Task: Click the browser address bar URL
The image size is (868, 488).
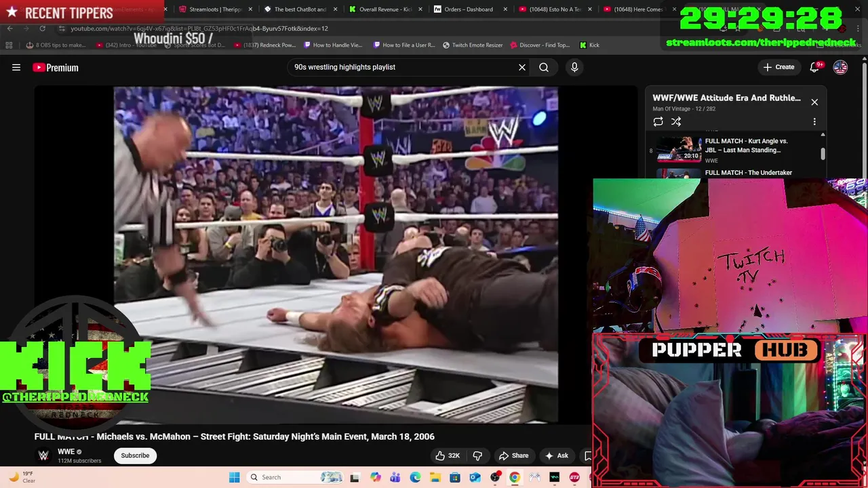Action: pos(199,28)
